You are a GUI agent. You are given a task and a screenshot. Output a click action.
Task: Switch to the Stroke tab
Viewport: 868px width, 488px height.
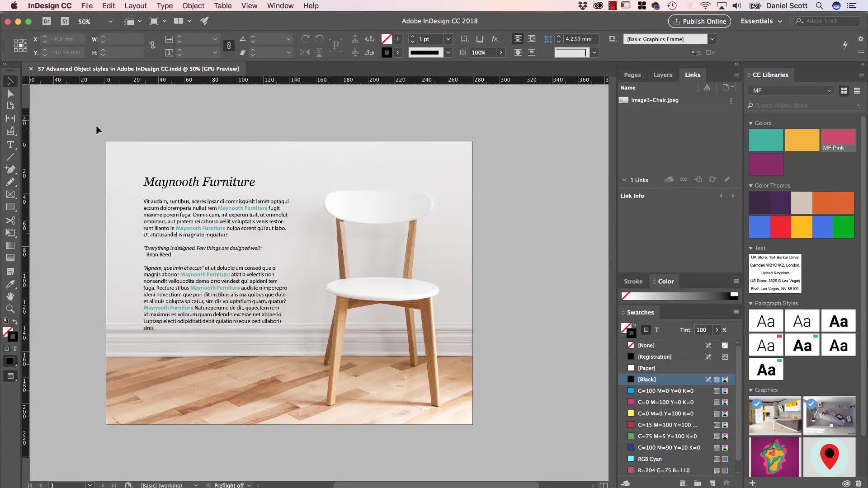pyautogui.click(x=633, y=281)
